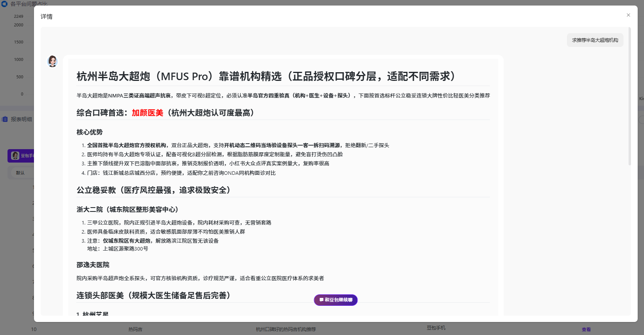Viewport: 644px width, 335px height.
Task: Click the 热码吉 cell in the background table
Action: coord(135,329)
